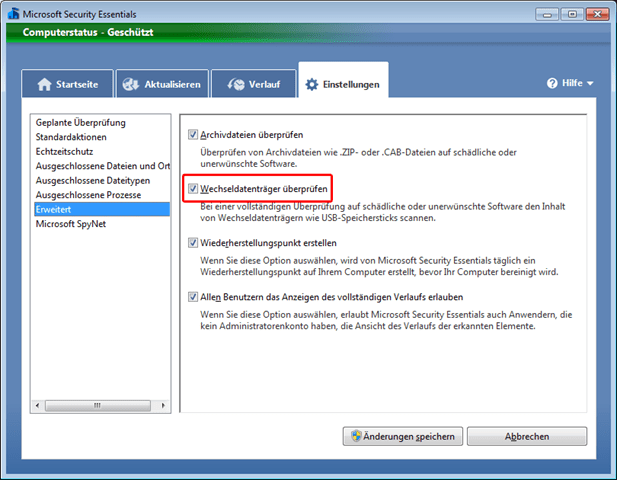Image resolution: width=617 pixels, height=480 pixels.
Task: Click the Microsoft Security Essentials title bar icon
Action: click(13, 14)
